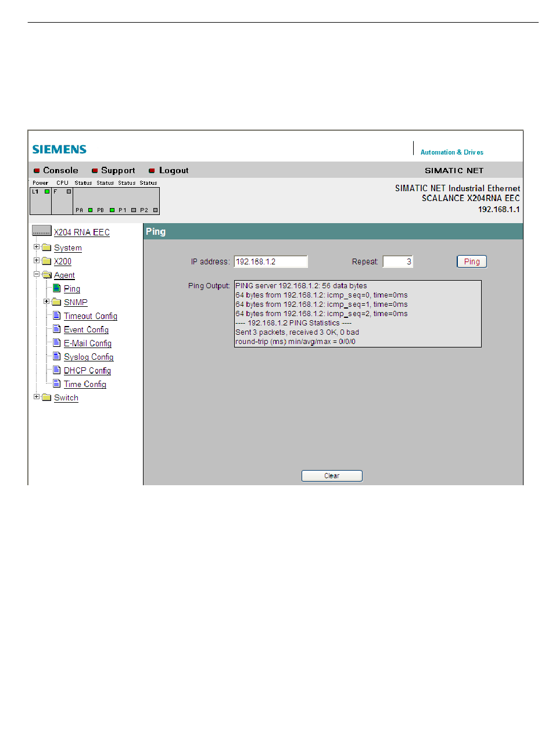Open the DHCP Config link
552x756 pixels.
tap(87, 371)
